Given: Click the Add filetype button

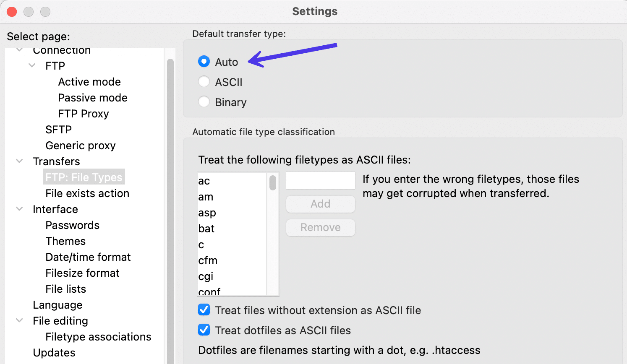Looking at the screenshot, I should pyautogui.click(x=320, y=204).
